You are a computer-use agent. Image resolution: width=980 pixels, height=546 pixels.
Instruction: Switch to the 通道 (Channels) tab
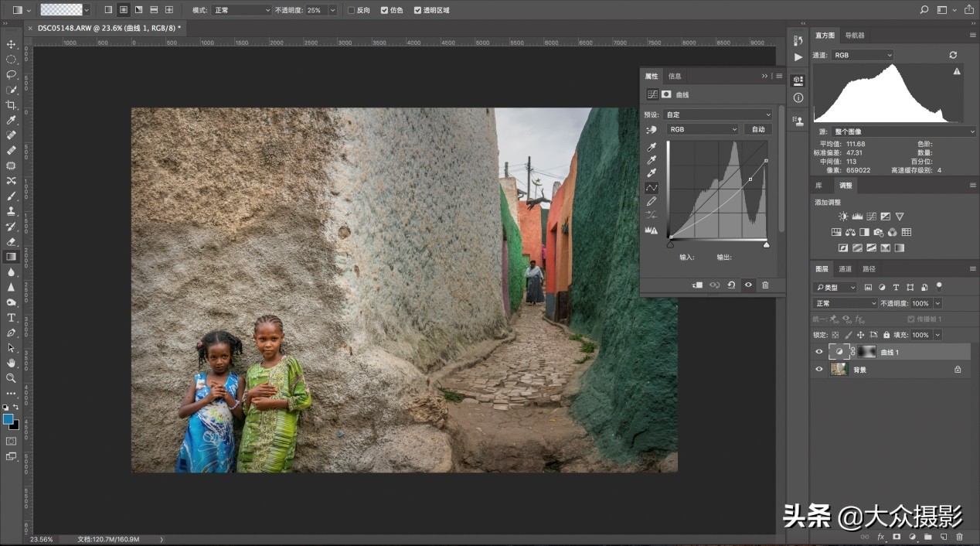(845, 269)
